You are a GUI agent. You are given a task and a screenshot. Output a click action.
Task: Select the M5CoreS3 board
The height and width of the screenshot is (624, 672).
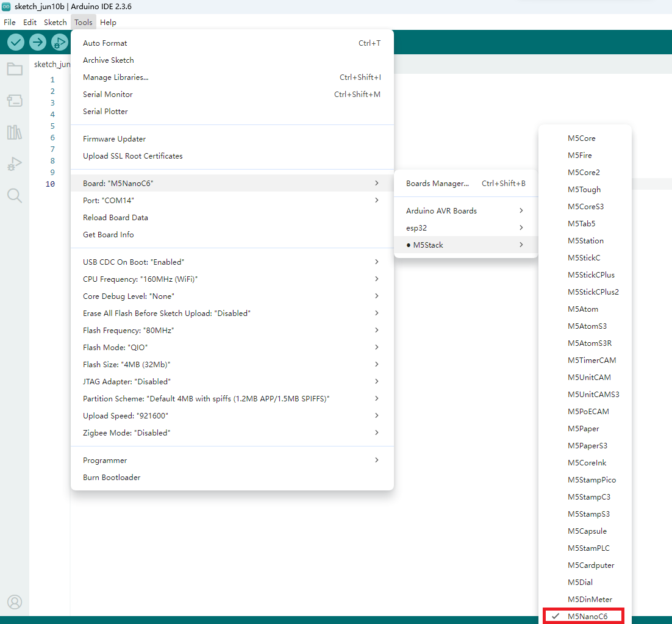[x=585, y=207]
